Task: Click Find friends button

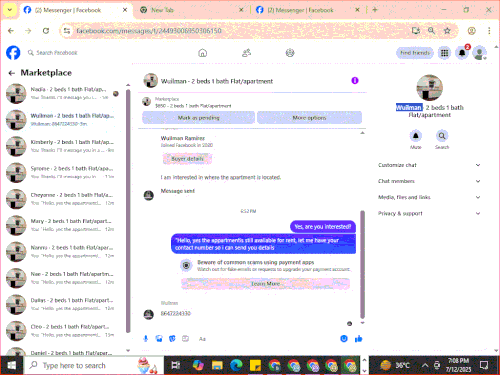Action: point(415,53)
